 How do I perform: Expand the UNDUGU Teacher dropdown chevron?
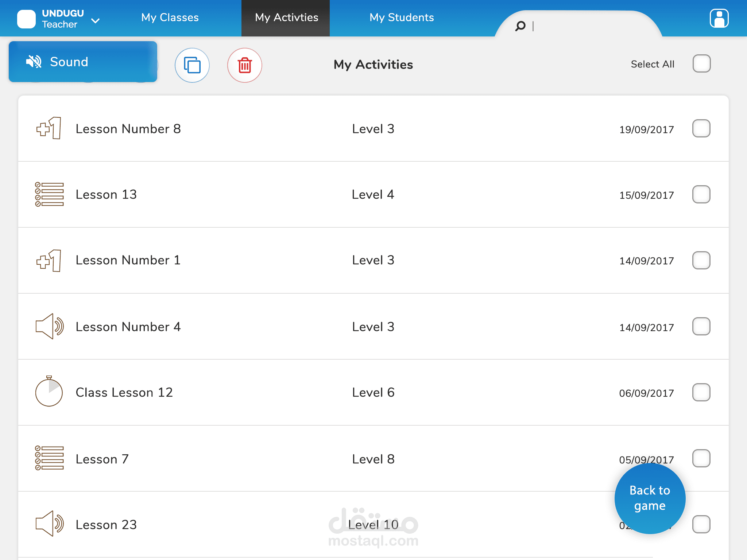point(96,21)
